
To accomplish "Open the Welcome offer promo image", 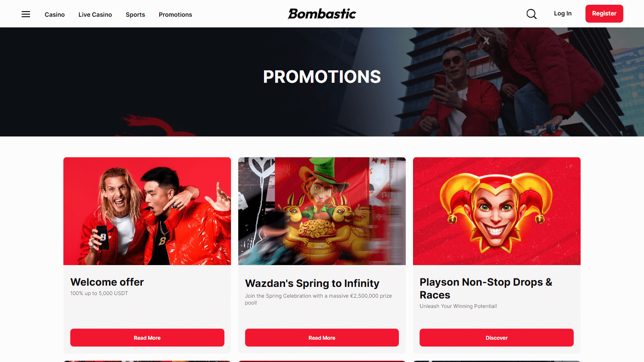I will (147, 211).
